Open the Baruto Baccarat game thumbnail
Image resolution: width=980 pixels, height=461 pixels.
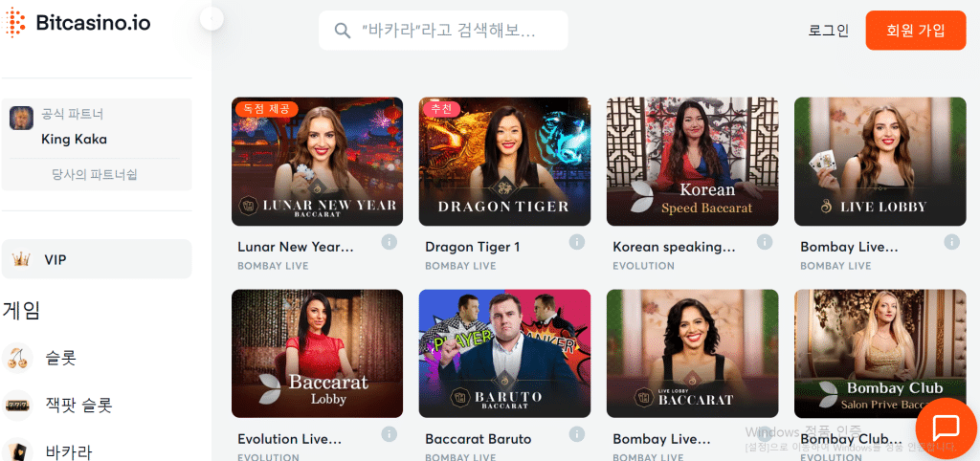coord(504,354)
